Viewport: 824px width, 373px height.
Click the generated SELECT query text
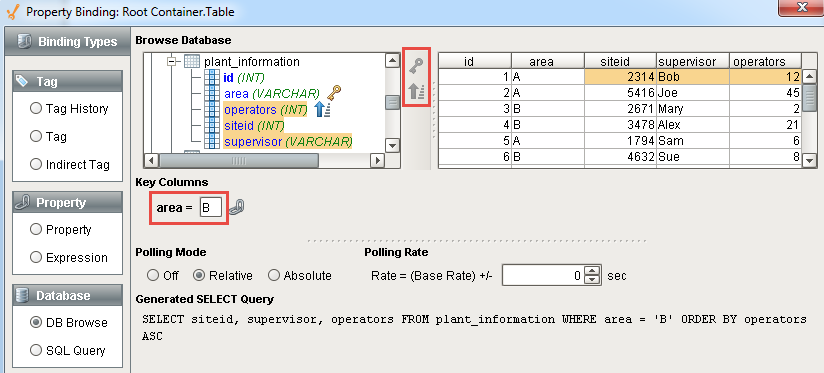[x=474, y=328]
